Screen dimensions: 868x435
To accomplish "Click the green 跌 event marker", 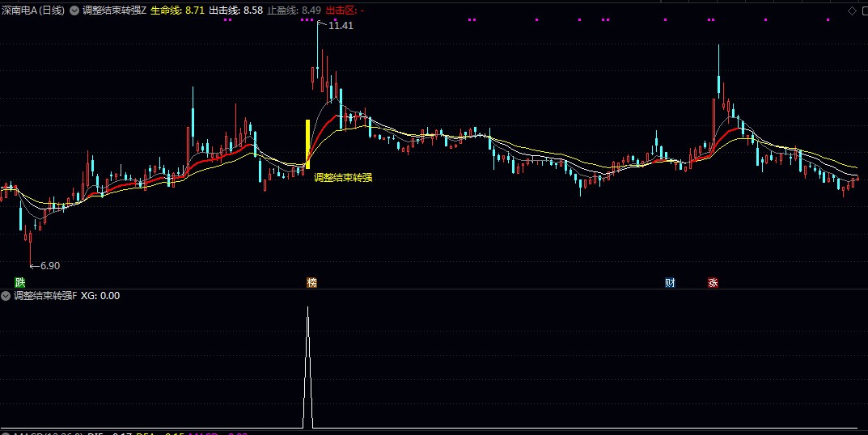I will tap(20, 283).
